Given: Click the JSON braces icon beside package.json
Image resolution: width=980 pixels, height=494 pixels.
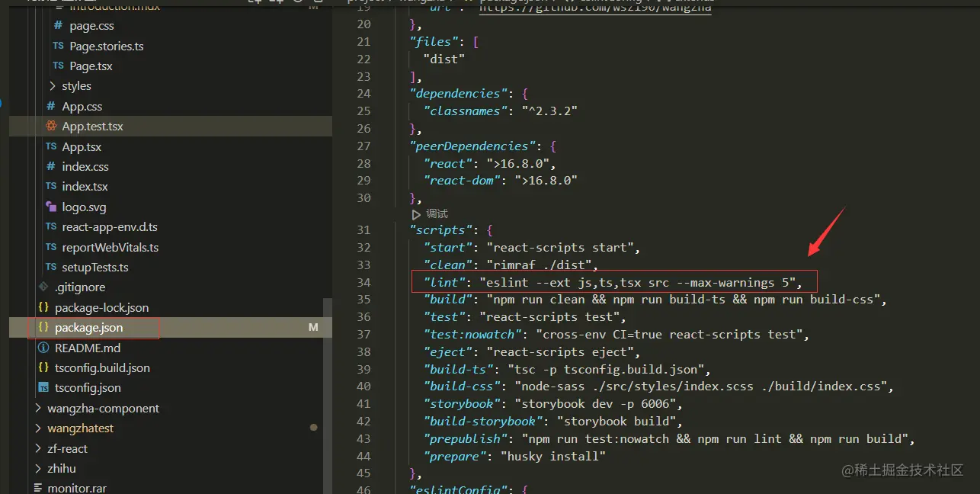Looking at the screenshot, I should [x=43, y=327].
